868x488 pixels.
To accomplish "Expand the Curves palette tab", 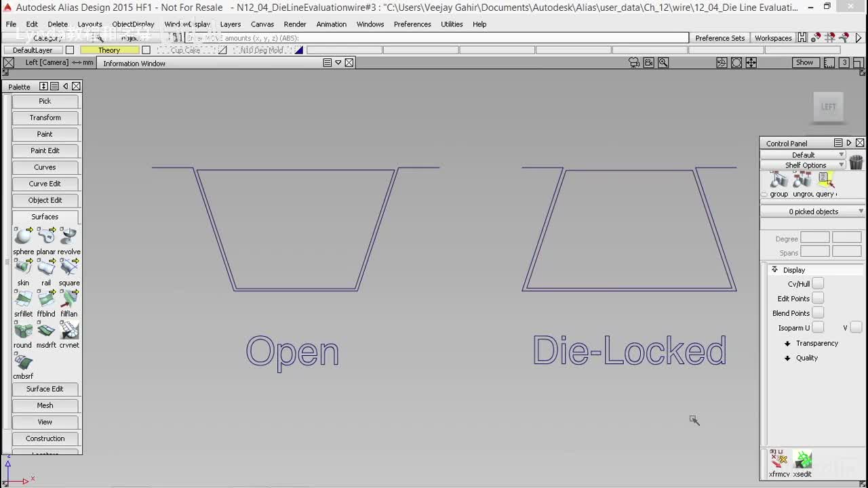I will 45,167.
